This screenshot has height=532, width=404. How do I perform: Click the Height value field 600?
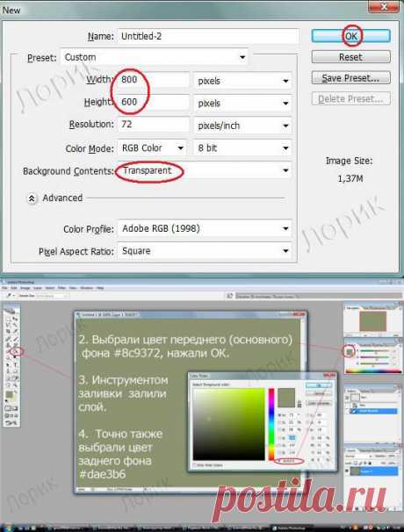(x=154, y=102)
